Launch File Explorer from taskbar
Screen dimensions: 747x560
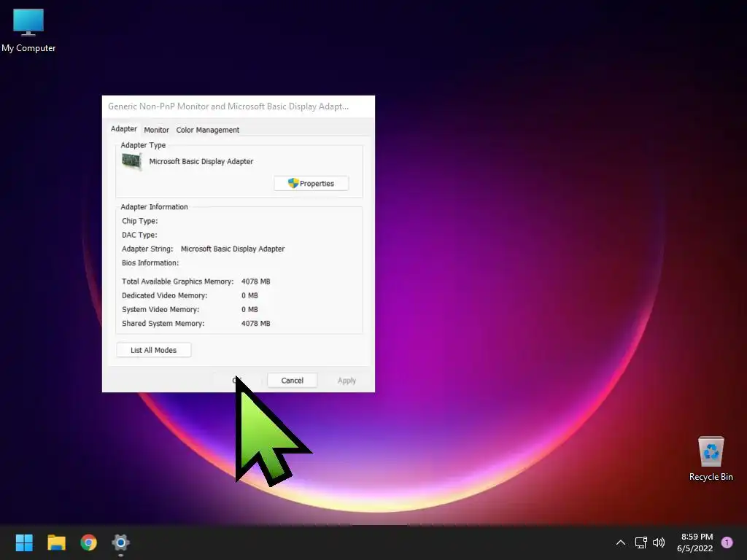[x=56, y=542]
